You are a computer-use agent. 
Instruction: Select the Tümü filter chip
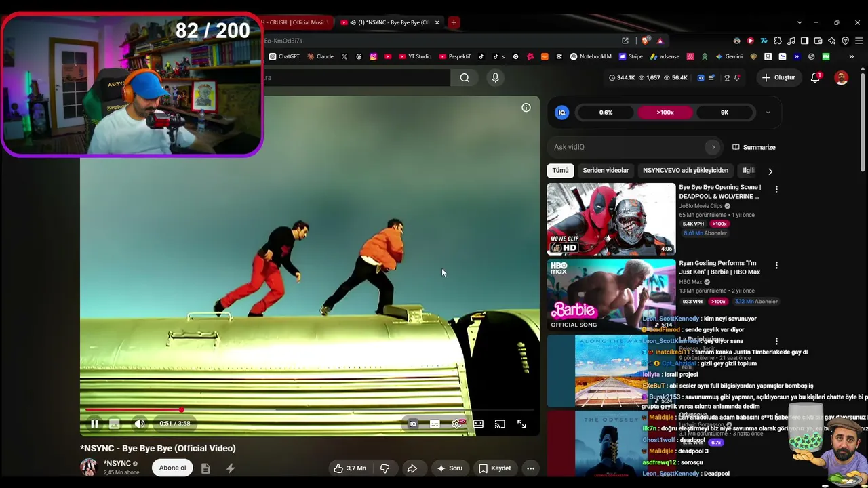point(560,171)
